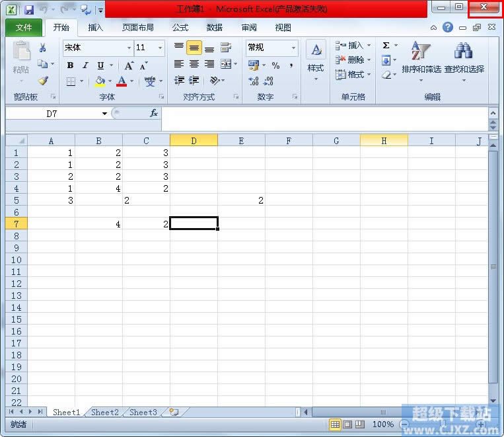Viewport: 504px width, 437px height.
Task: Select row 10 header
Action: 17,260
